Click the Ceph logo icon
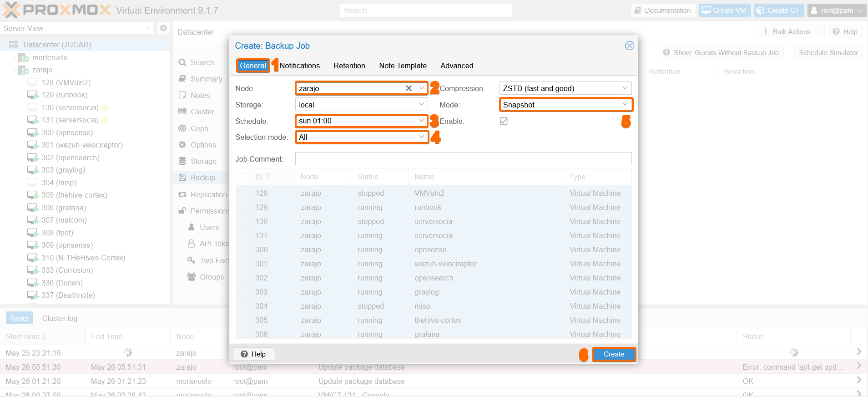The image size is (868, 397). (x=182, y=128)
